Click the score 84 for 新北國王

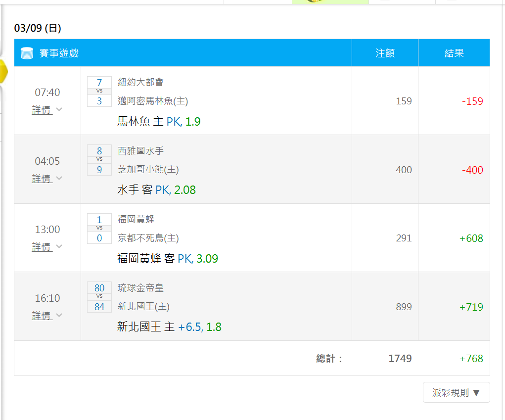[99, 307]
